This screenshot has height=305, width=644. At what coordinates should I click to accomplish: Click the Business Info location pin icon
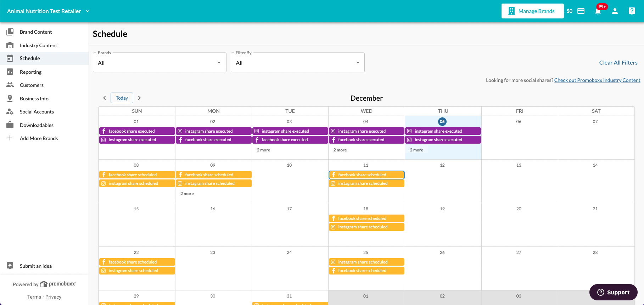click(10, 98)
